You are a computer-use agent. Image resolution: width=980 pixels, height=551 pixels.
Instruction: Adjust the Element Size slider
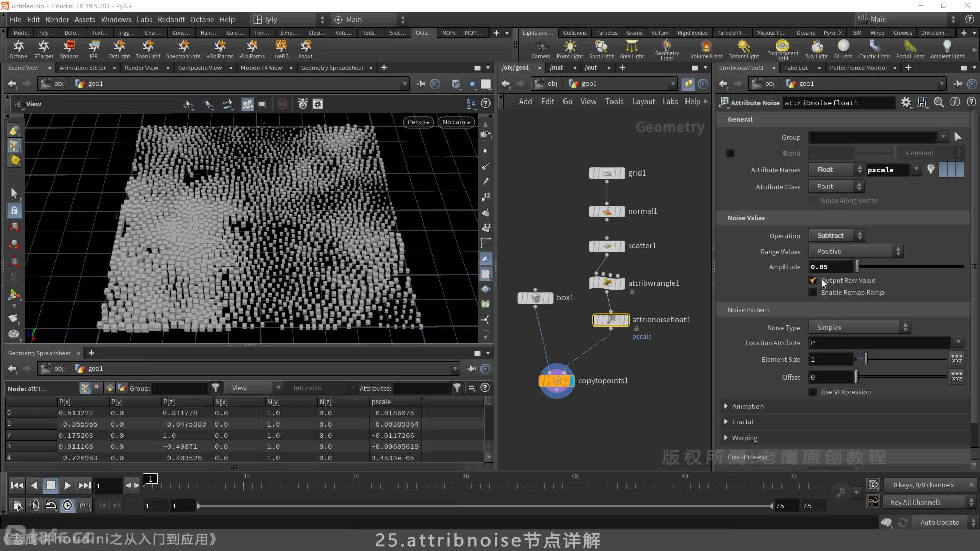[x=901, y=359]
